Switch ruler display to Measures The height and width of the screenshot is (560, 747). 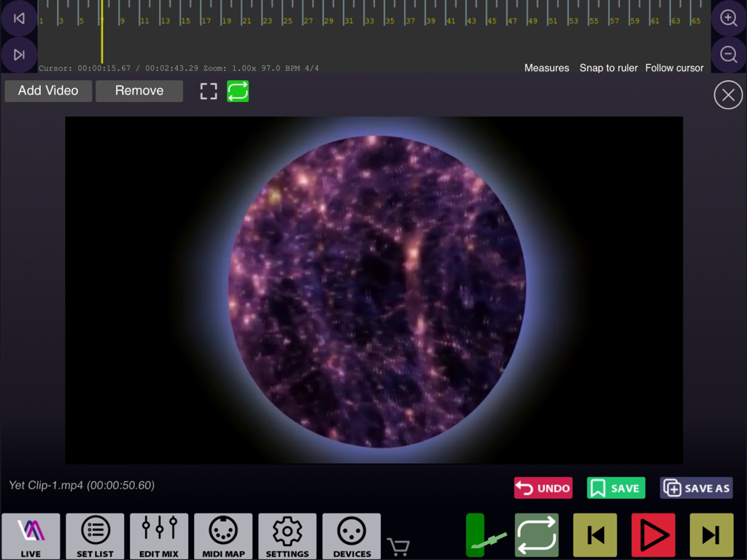pyautogui.click(x=546, y=68)
